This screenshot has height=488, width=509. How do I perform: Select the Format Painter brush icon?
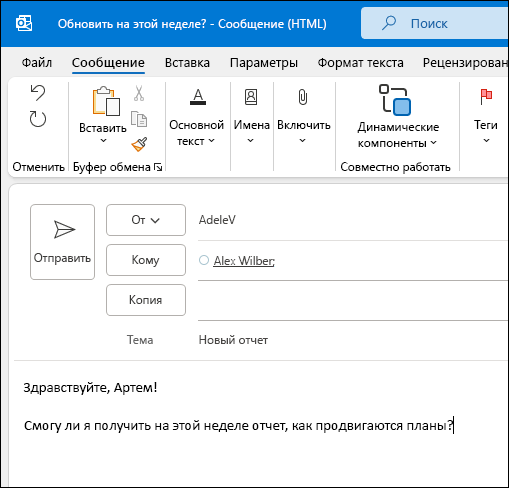[139, 144]
